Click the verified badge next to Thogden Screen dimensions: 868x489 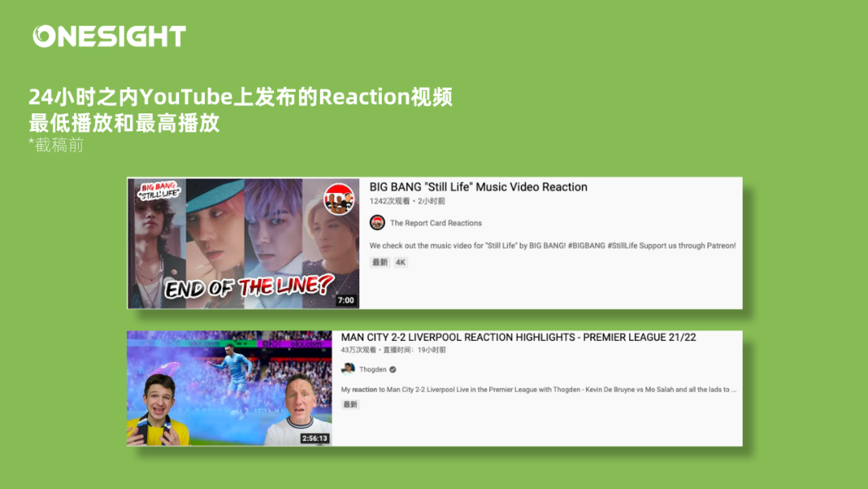pyautogui.click(x=392, y=369)
